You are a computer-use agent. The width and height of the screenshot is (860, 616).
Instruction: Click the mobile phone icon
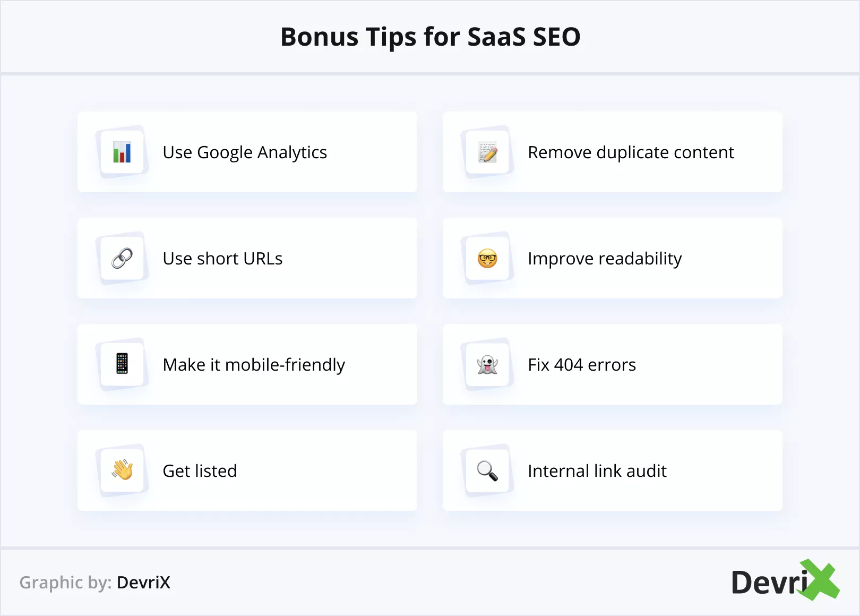[122, 364]
